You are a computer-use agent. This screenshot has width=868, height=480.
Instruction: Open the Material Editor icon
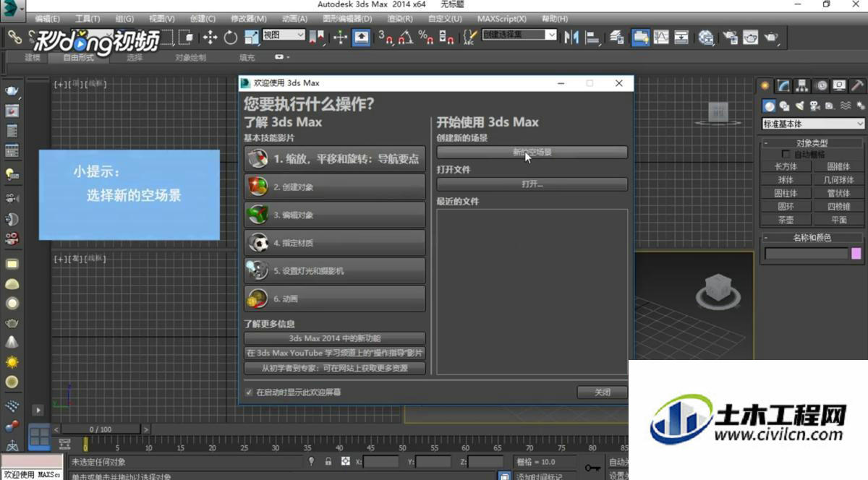coord(706,37)
